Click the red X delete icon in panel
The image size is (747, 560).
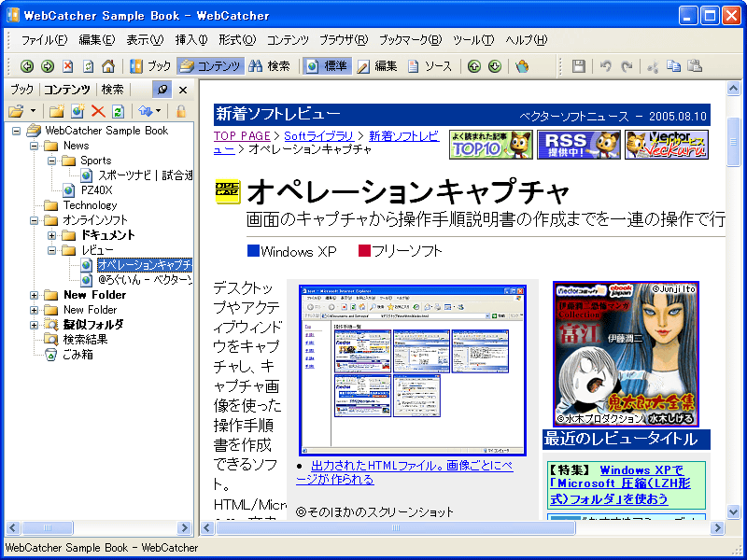click(98, 111)
